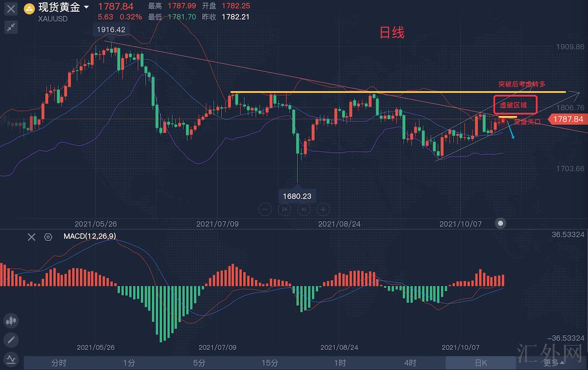The width and height of the screenshot is (588, 370).
Task: Click the XAUUSD ticker label
Action: point(53,19)
